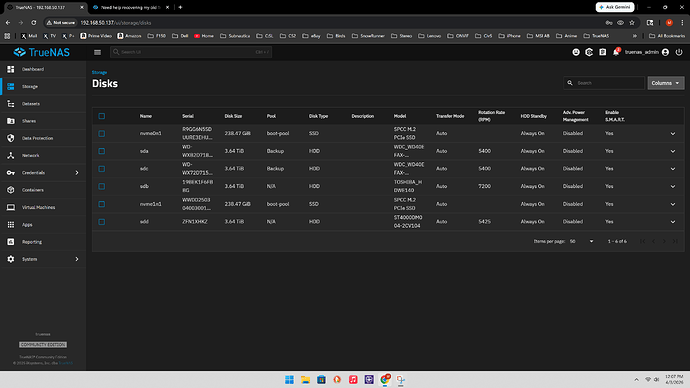The image size is (690, 388).
Task: Open the TrueNAS bookmarks folder
Action: (x=597, y=36)
